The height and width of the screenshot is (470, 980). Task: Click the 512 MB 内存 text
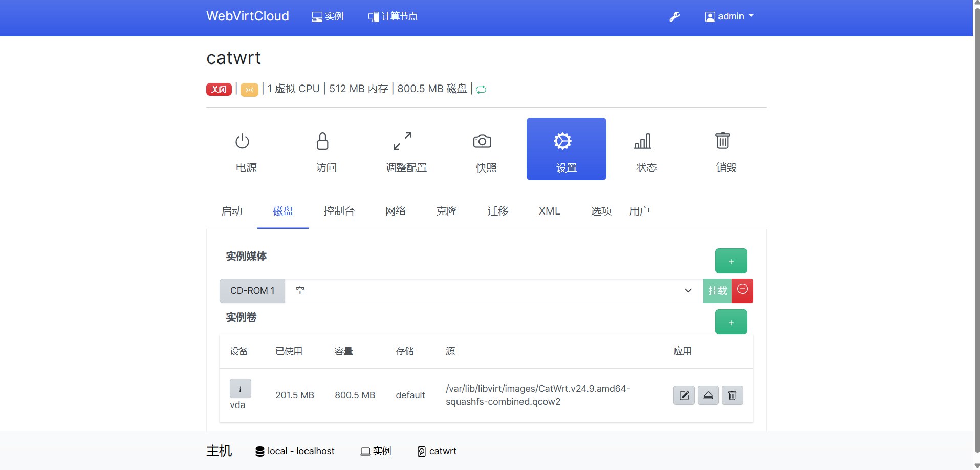tap(359, 89)
